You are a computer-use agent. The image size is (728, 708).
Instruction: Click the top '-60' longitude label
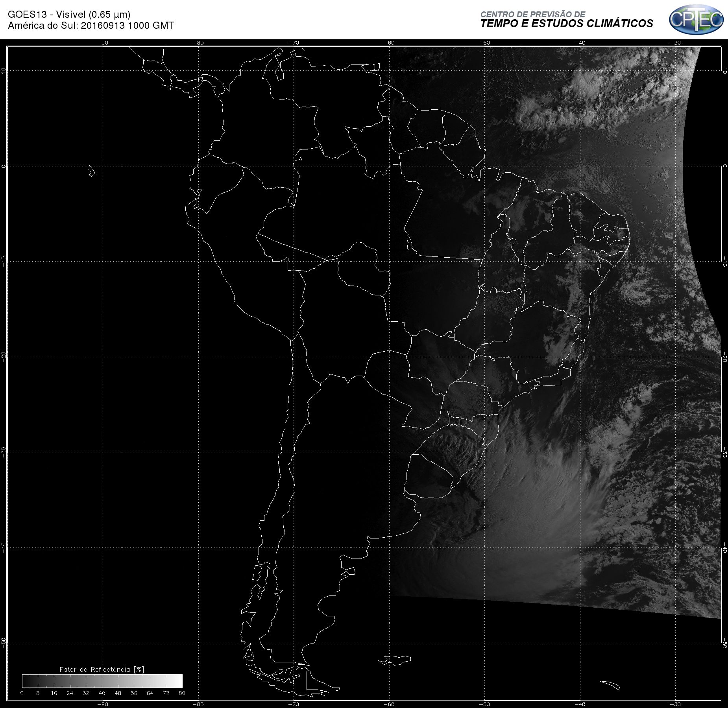coord(389,43)
